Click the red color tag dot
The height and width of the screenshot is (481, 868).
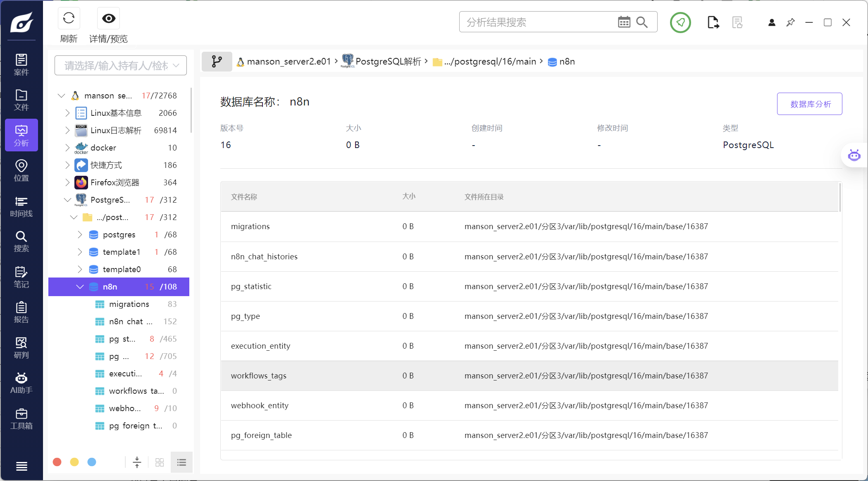click(x=57, y=462)
